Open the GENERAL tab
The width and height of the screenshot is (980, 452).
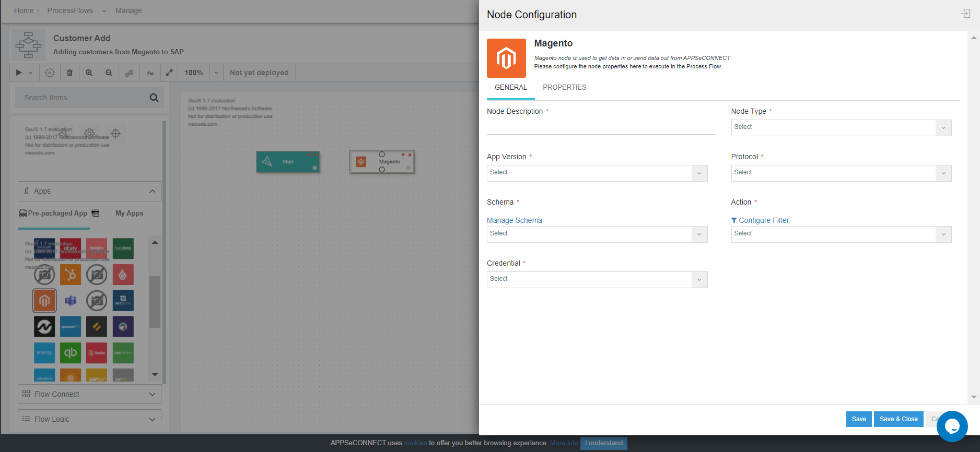pos(511,87)
